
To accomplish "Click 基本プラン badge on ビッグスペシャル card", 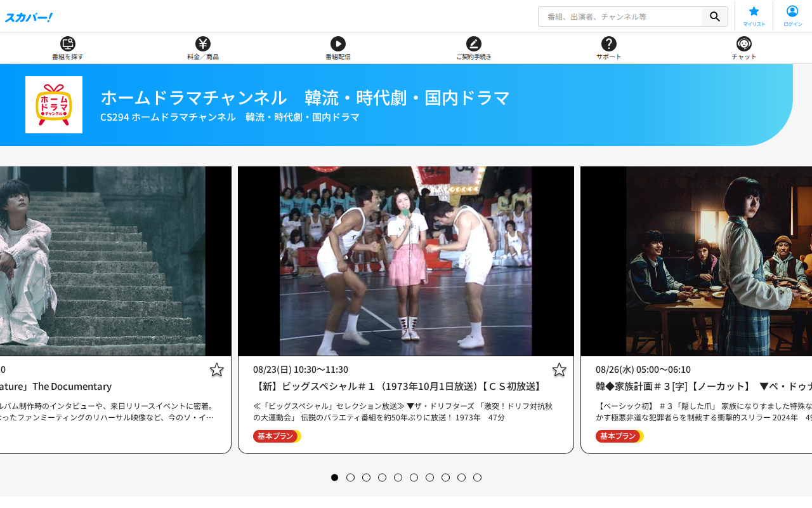I will tap(277, 436).
